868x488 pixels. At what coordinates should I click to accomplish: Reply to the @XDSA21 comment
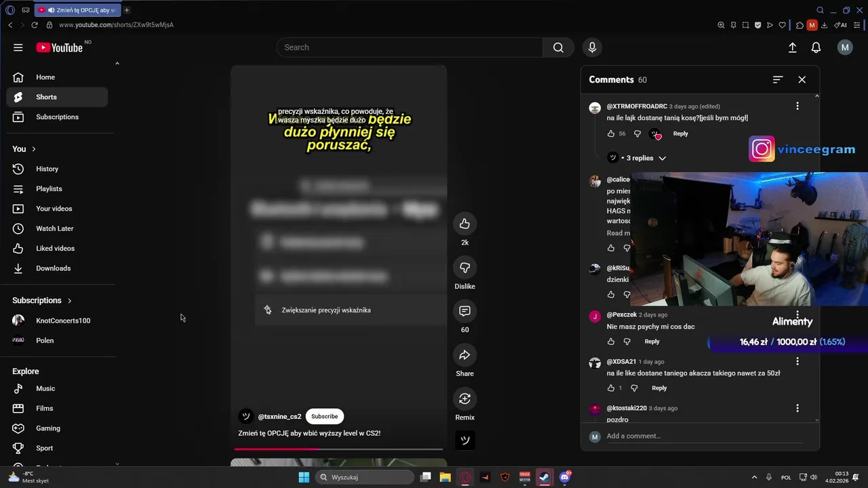(x=659, y=388)
